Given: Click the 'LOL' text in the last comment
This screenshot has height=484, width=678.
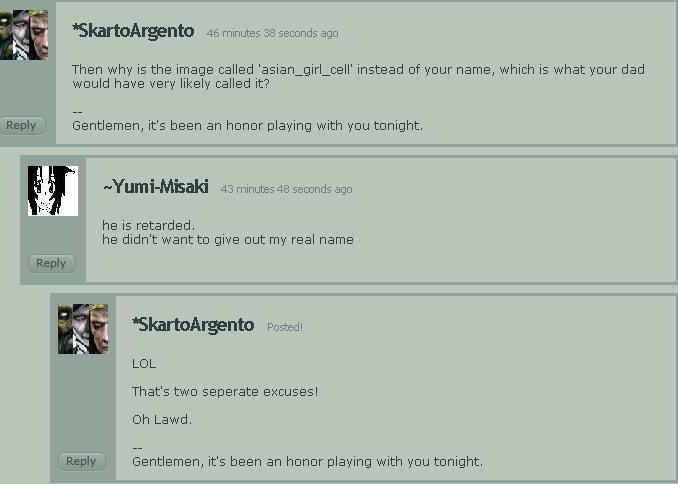Looking at the screenshot, I should click(x=144, y=363).
